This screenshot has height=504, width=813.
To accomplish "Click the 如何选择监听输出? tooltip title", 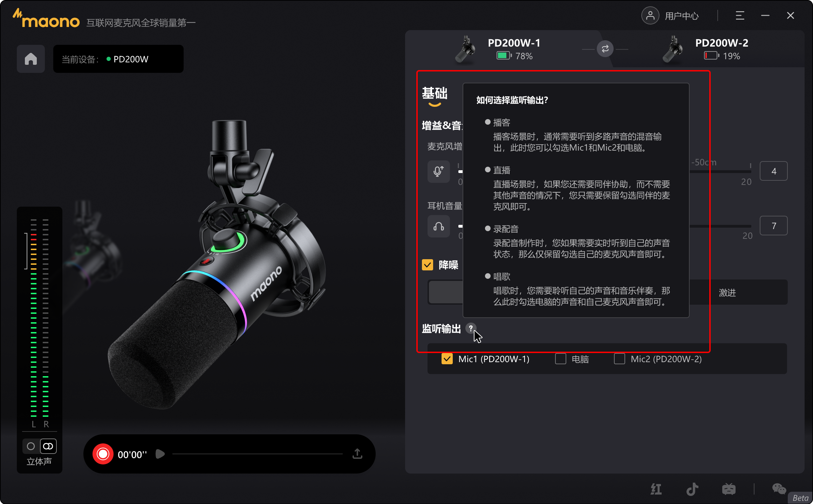I will pos(512,100).
